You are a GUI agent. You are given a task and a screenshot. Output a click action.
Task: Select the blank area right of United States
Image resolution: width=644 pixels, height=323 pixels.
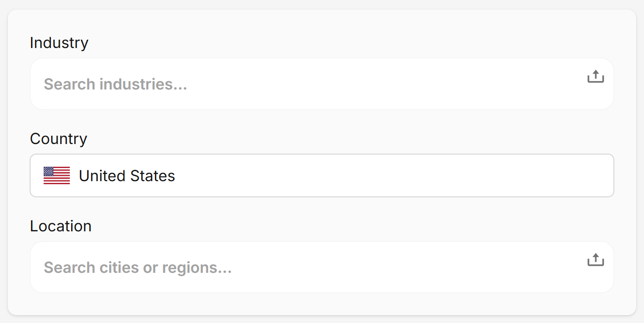pos(393,175)
